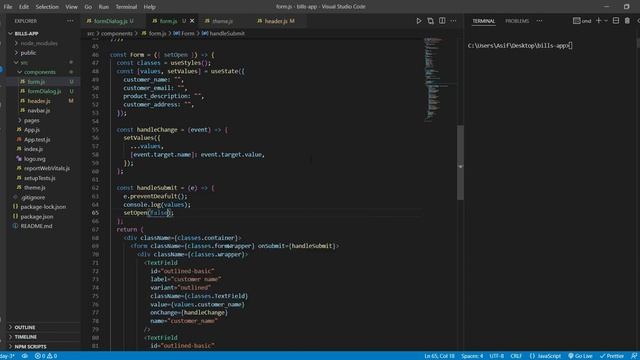Switch to PROBLEMS panel tab

tap(517, 21)
